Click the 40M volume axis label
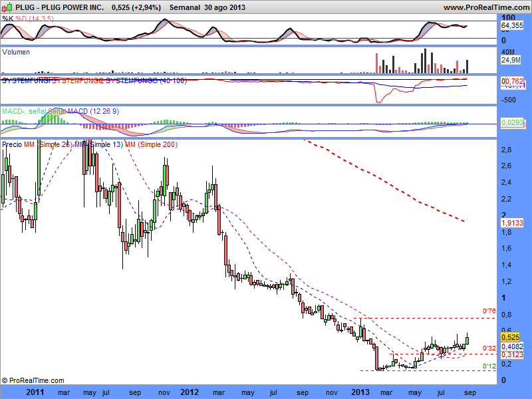532x399 pixels. point(508,52)
